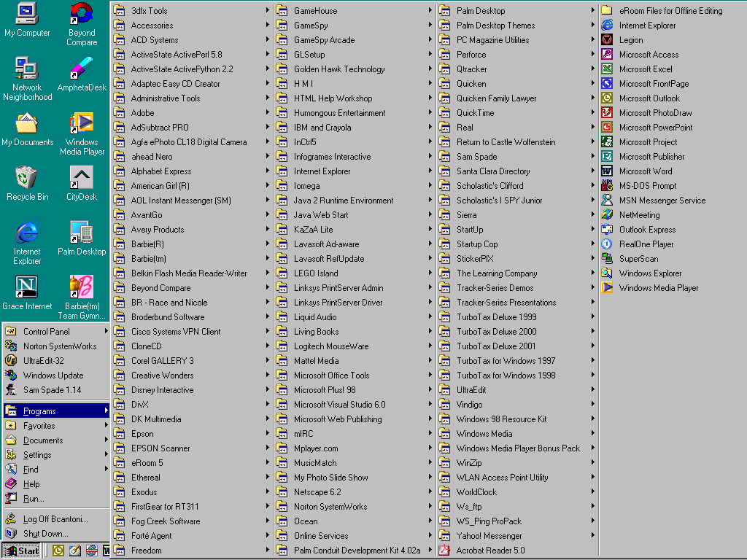Open the TurboTax Deluxe 2001 folder
The image size is (747, 560).
pos(517,346)
